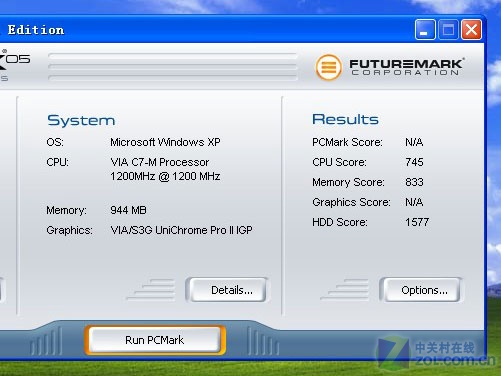501x376 pixels.
Task: Click the 'CPU Score:' label
Action: point(339,162)
